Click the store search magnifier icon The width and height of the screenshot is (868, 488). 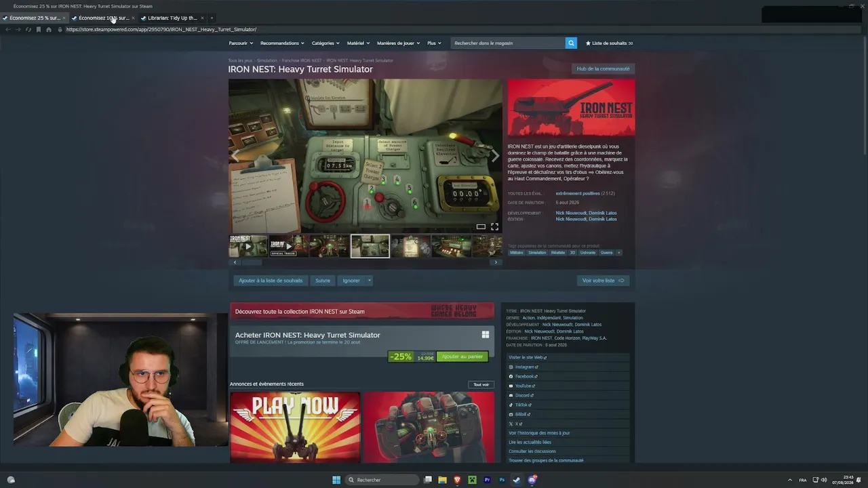[571, 43]
